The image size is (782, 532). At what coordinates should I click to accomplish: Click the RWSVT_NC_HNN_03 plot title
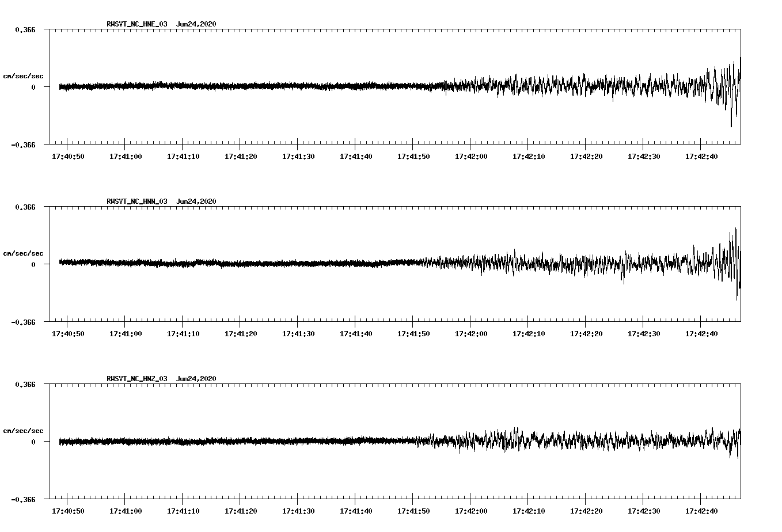point(137,202)
